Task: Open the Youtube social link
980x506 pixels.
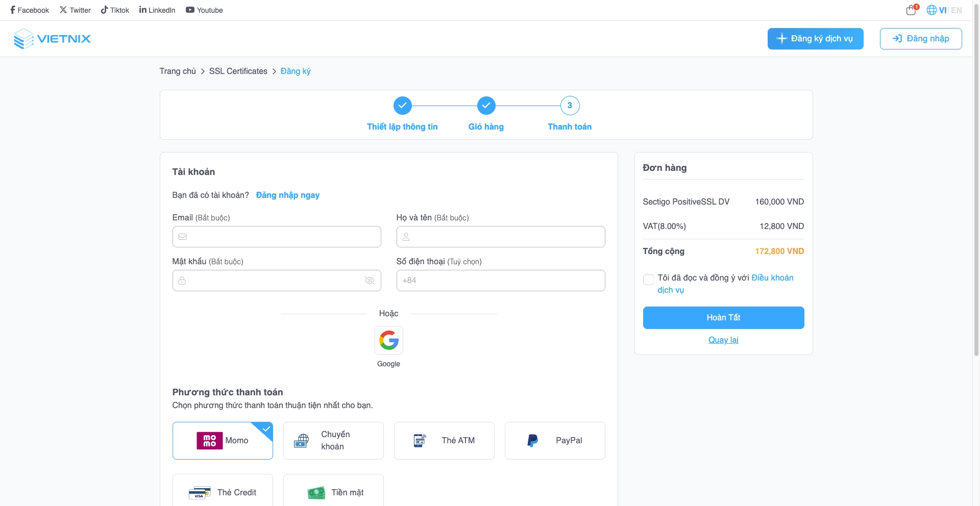Action: [x=204, y=10]
